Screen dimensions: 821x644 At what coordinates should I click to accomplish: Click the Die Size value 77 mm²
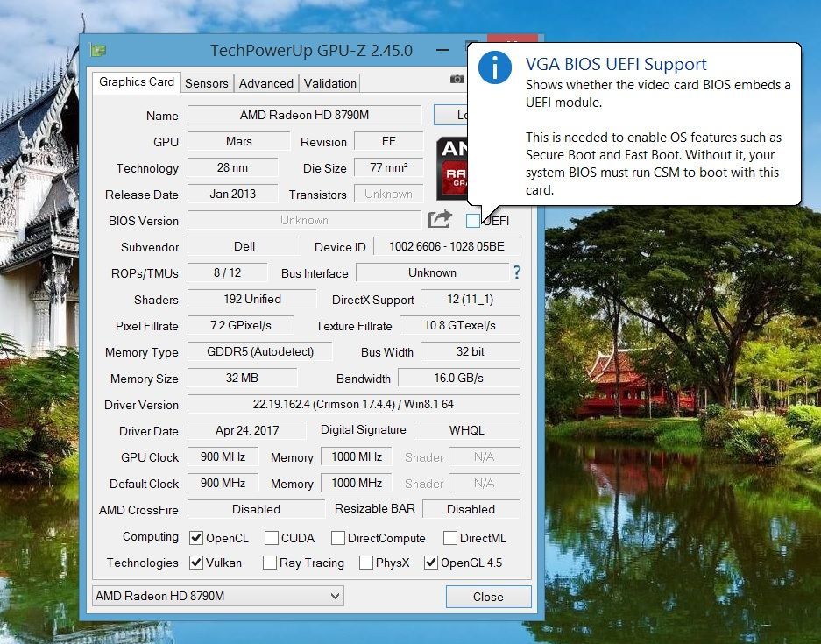(388, 167)
